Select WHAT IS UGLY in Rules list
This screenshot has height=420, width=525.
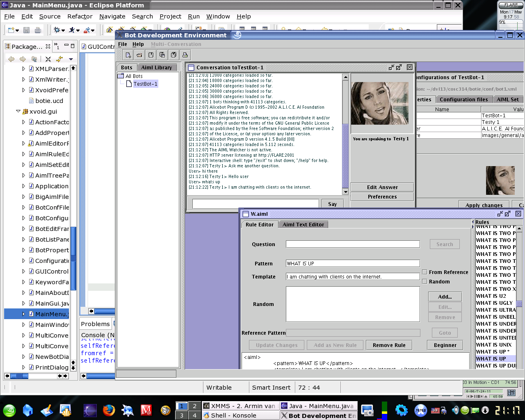(494, 303)
